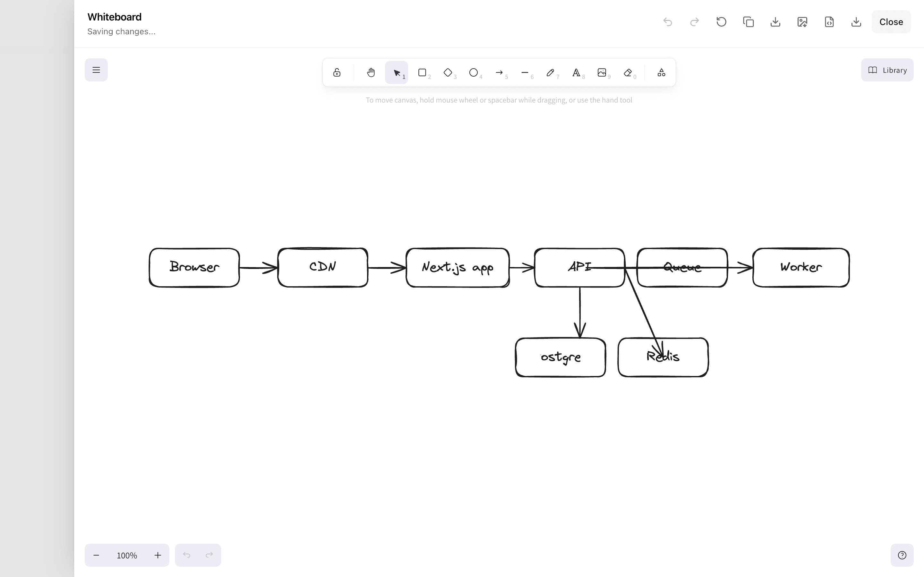Close the Whiteboard panel

point(891,22)
